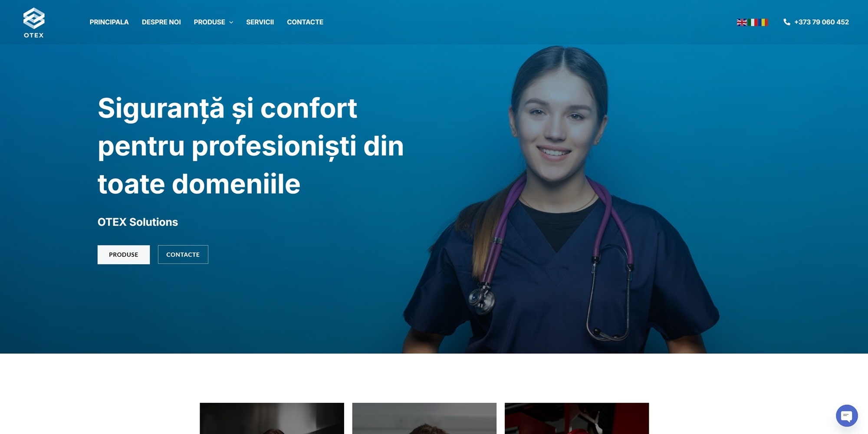Open CONTACTE from the top navigation
This screenshot has width=868, height=434.
tap(305, 22)
